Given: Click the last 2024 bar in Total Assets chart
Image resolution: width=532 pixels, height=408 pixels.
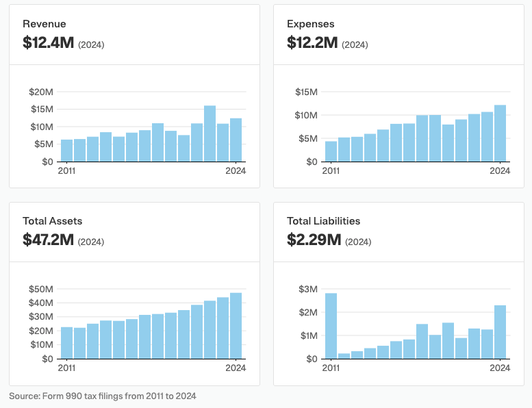Looking at the screenshot, I should click(x=236, y=326).
